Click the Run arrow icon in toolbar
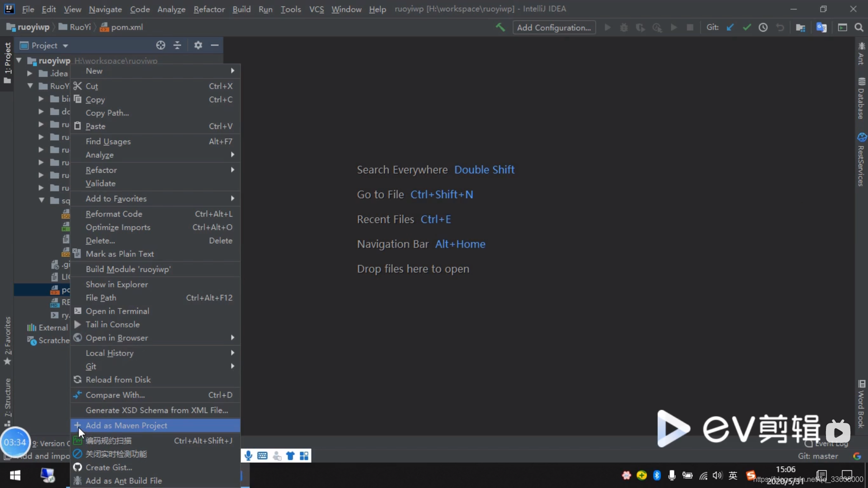 (608, 28)
